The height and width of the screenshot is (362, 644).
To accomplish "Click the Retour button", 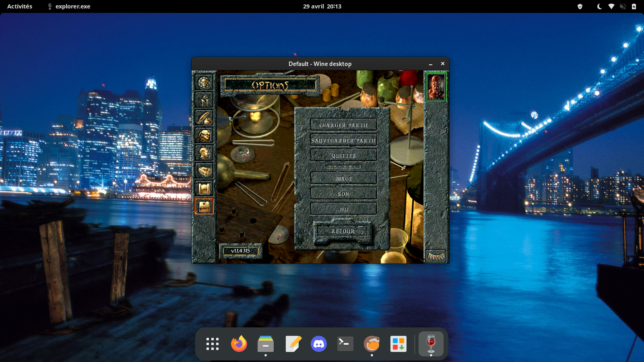I will (343, 231).
